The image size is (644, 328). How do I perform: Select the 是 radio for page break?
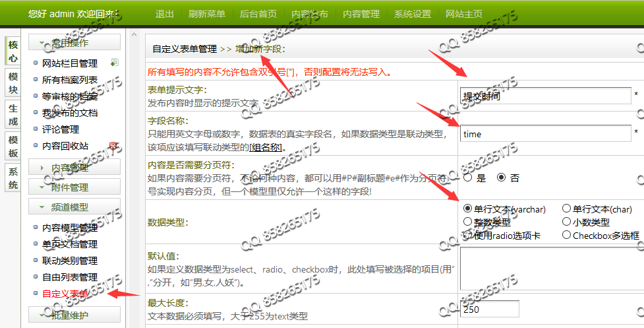coord(467,178)
